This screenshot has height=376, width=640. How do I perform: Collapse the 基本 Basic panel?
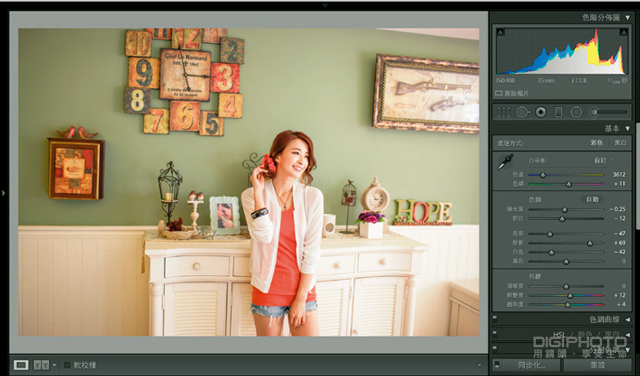[628, 129]
